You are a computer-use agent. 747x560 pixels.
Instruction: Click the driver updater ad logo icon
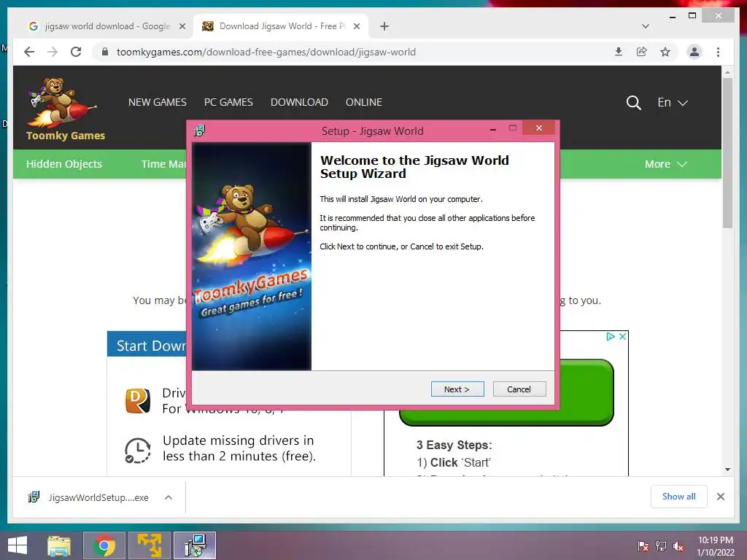(x=138, y=400)
